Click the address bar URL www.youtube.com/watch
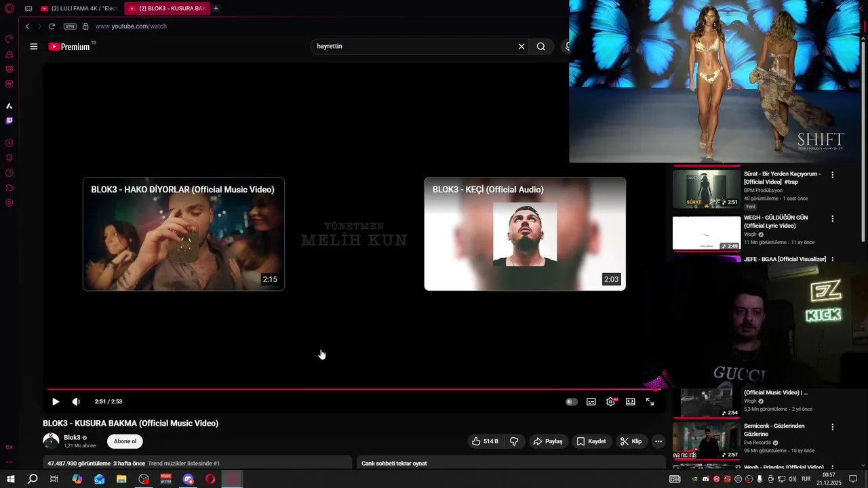Viewport: 868px width, 488px height. click(131, 26)
